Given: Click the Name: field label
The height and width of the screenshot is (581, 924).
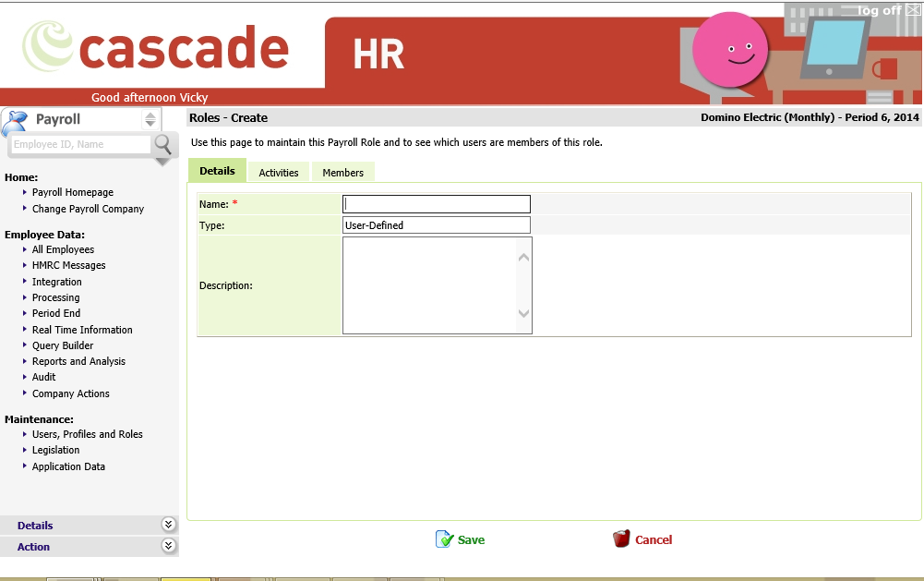Looking at the screenshot, I should click(214, 204).
